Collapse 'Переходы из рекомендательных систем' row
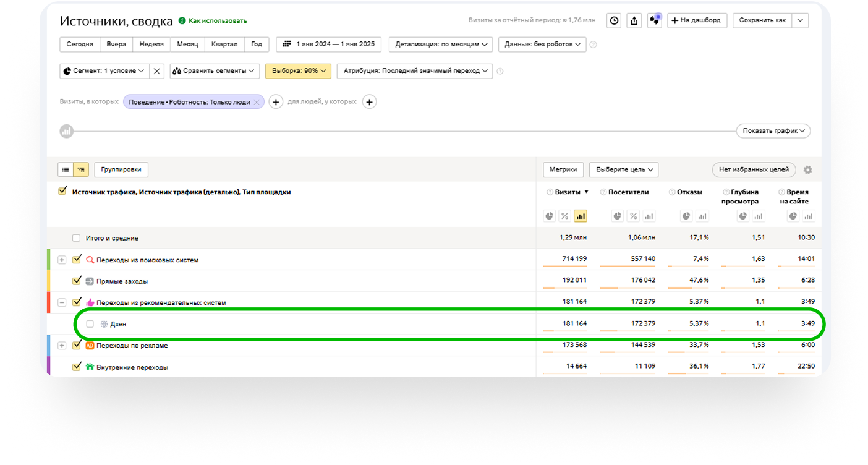Viewport: 868px width, 465px height. [62, 303]
